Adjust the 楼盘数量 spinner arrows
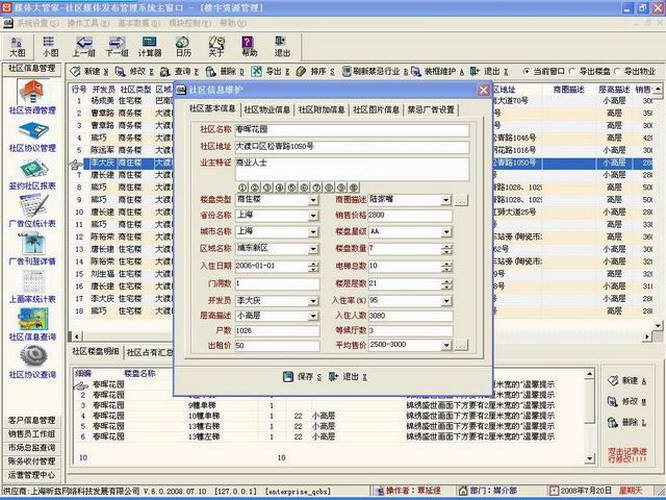The height and width of the screenshot is (500, 666). 446,249
